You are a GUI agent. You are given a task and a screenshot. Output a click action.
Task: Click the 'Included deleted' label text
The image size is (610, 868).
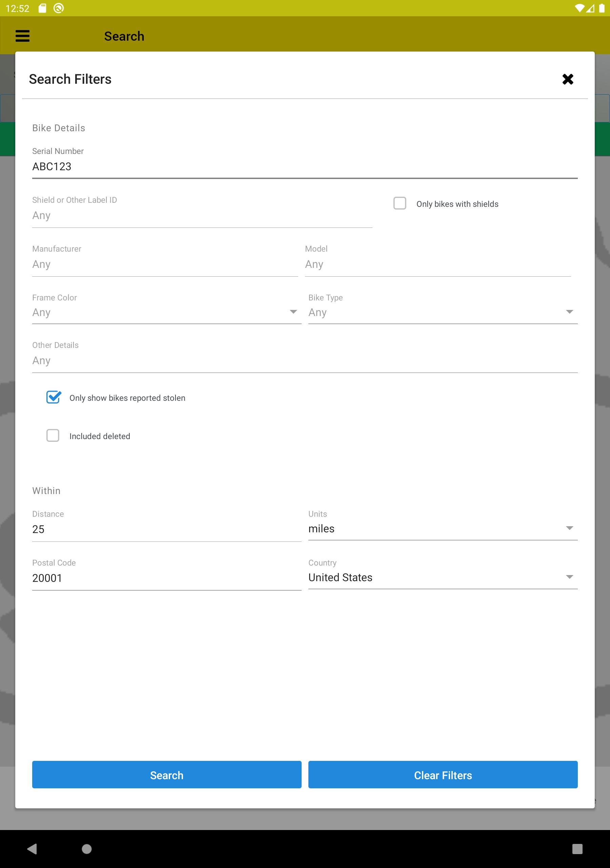(x=100, y=436)
